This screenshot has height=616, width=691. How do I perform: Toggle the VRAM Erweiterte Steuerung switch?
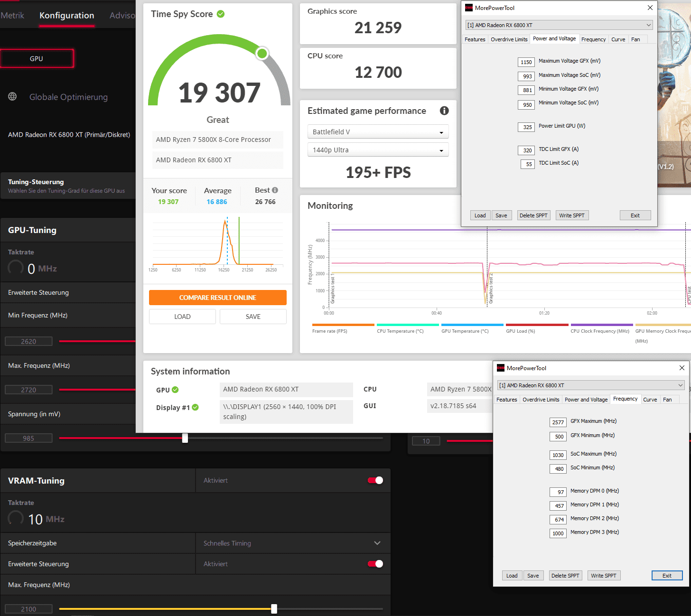point(375,564)
